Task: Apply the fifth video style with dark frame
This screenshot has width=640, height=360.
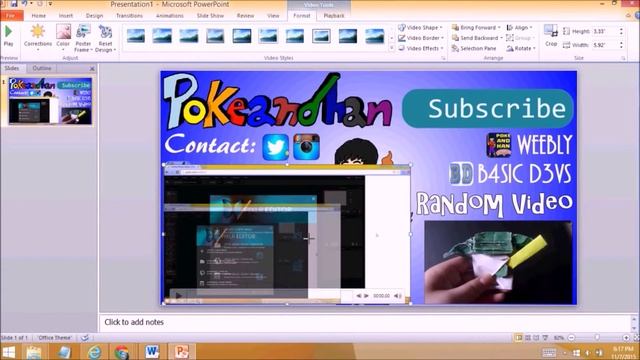Action: click(242, 36)
